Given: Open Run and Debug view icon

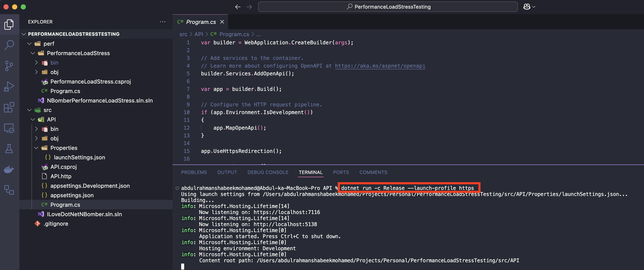Looking at the screenshot, I should (9, 87).
